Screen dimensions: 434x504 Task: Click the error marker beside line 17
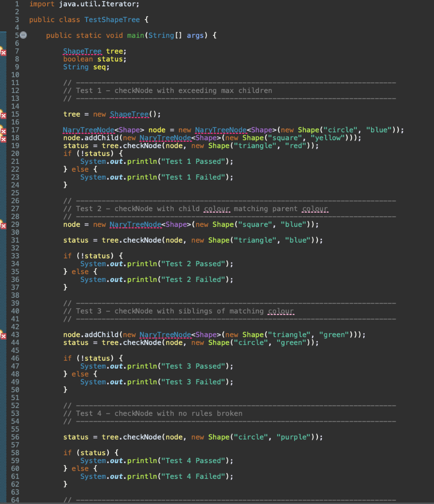3,130
